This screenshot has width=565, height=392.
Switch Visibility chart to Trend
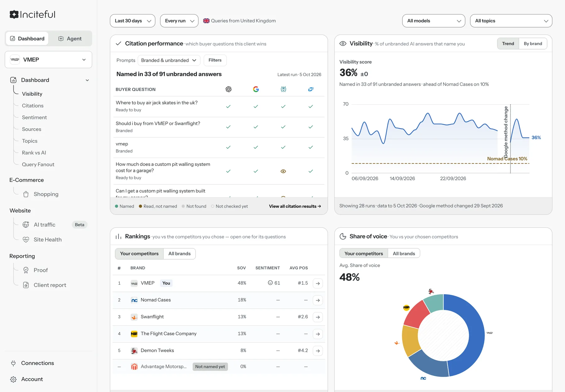[508, 44]
